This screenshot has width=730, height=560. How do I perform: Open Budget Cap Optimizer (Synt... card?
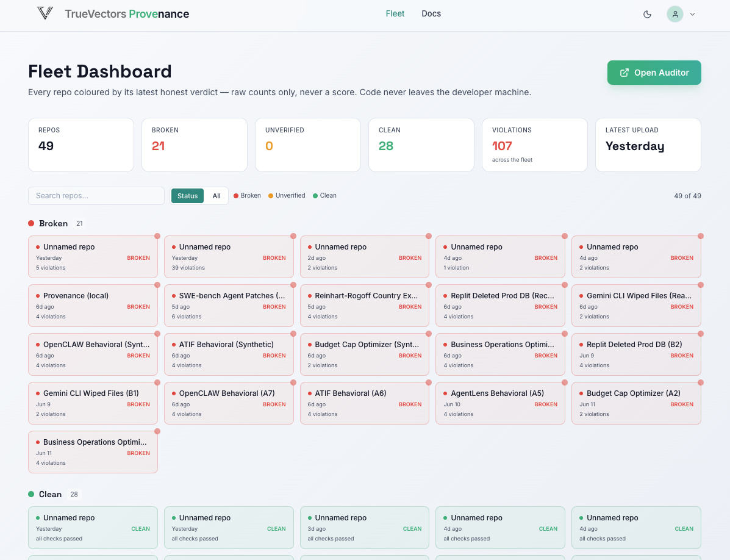[365, 354]
